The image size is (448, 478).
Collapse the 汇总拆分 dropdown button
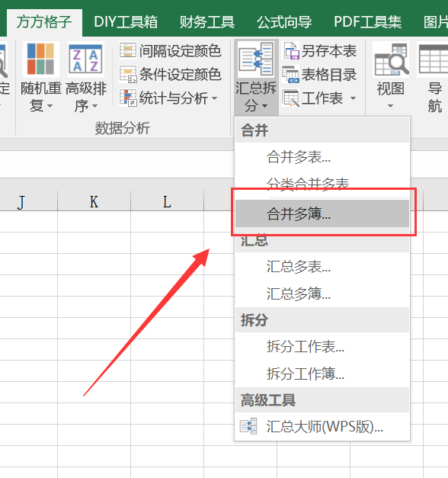[256, 78]
